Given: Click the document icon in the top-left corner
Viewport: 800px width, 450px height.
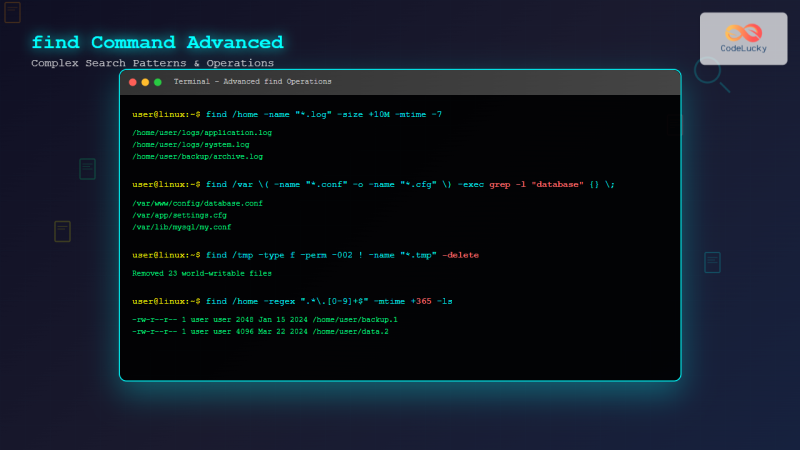Looking at the screenshot, I should click(12, 12).
